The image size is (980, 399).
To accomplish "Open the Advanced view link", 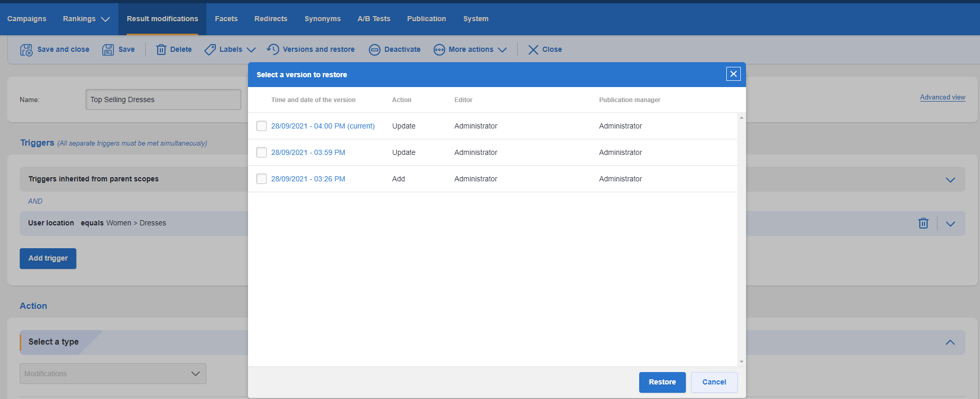I will pos(943,97).
